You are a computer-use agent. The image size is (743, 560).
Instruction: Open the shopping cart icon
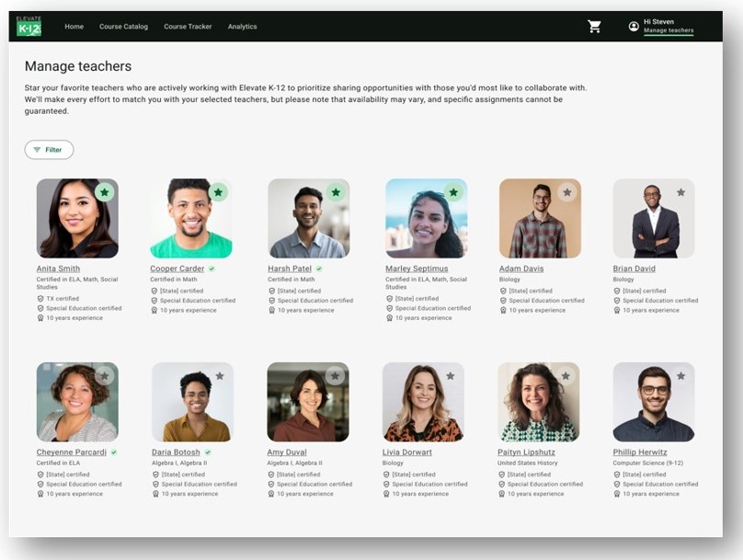594,27
